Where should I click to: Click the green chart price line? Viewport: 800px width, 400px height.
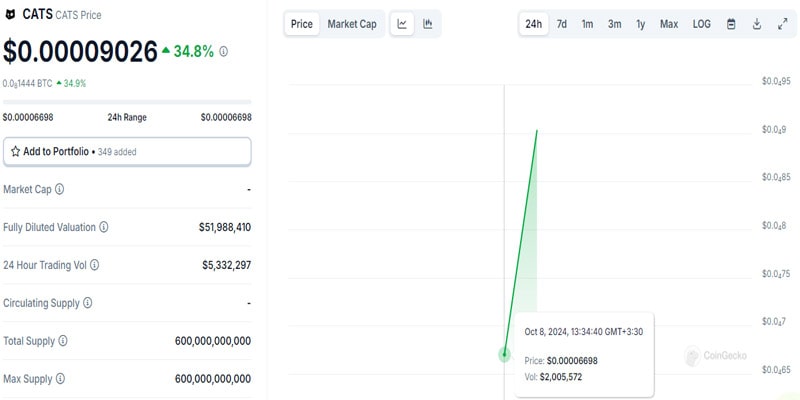pos(520,242)
